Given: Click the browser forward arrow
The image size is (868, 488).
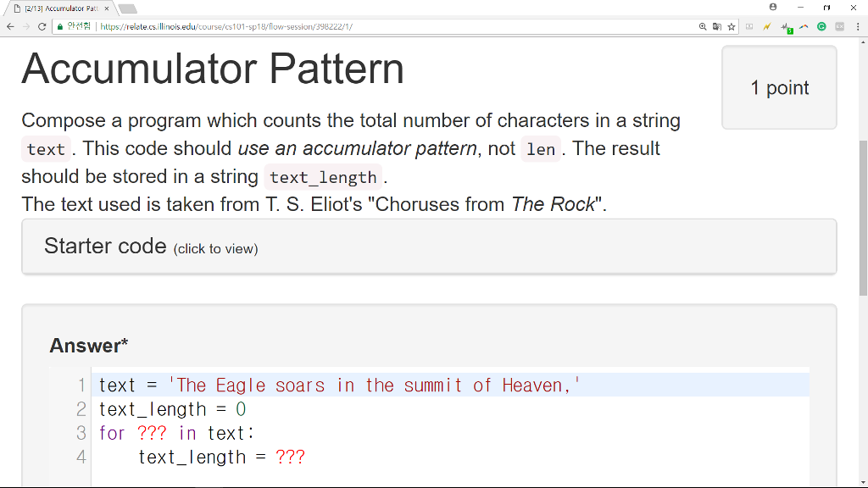Looking at the screenshot, I should point(26,26).
